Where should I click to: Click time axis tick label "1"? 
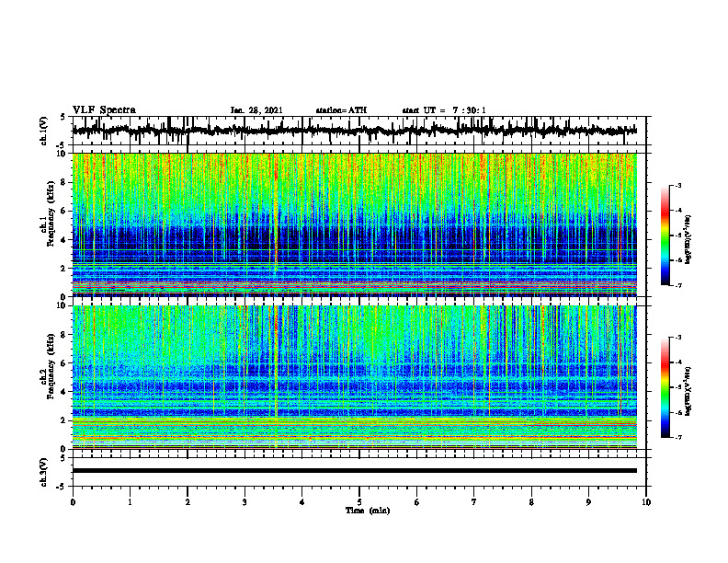pyautogui.click(x=130, y=502)
